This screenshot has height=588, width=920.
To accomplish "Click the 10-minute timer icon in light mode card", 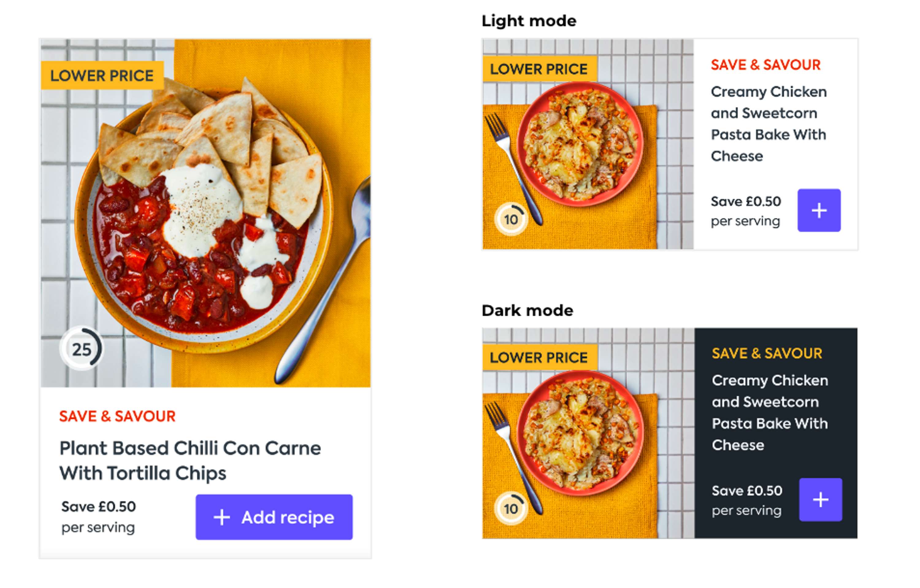I will [510, 219].
